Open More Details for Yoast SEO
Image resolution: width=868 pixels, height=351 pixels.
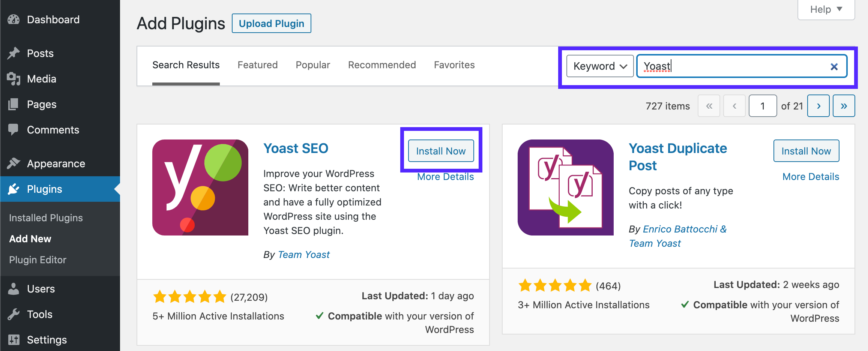click(x=445, y=177)
